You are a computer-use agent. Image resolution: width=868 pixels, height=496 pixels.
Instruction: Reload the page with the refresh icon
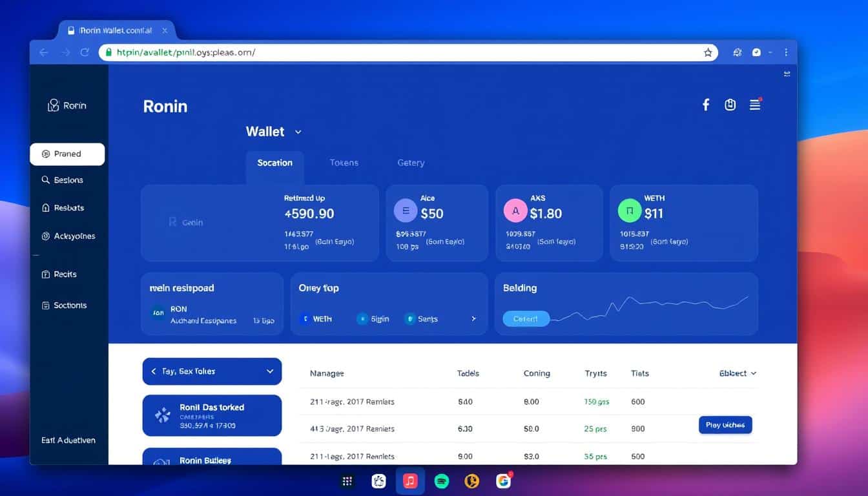[85, 52]
